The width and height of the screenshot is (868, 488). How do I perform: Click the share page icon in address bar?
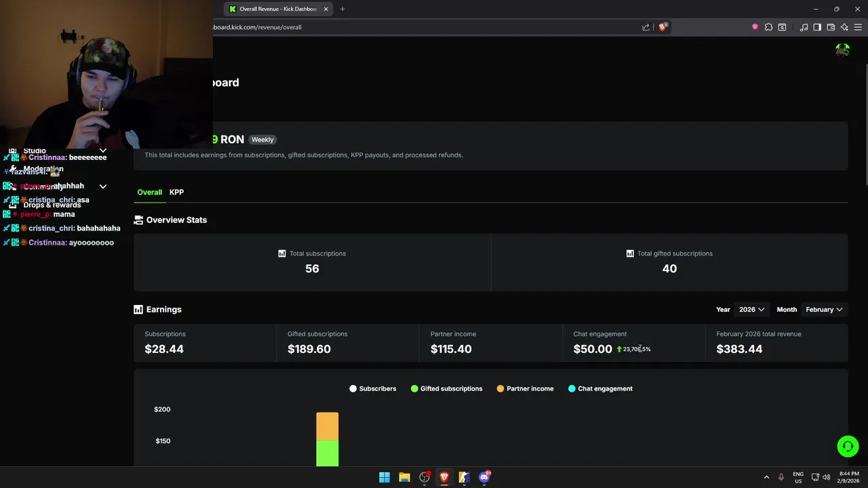(646, 27)
